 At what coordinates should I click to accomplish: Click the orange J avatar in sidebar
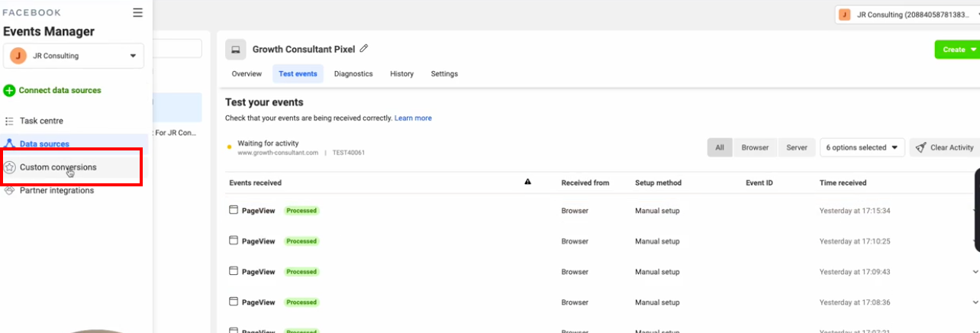pos(18,56)
